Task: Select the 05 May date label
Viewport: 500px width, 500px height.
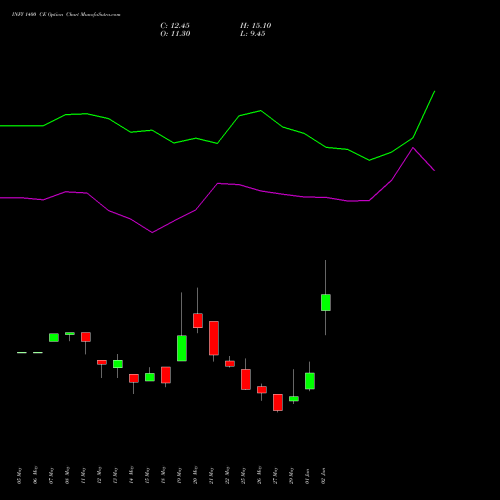Action: pyautogui.click(x=20, y=475)
